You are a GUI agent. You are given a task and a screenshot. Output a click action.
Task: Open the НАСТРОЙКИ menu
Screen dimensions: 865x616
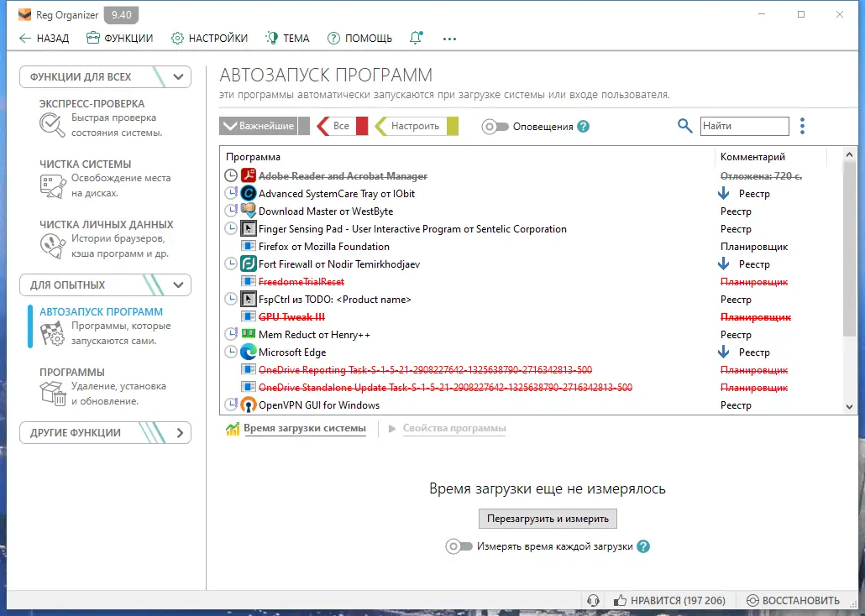coord(209,38)
